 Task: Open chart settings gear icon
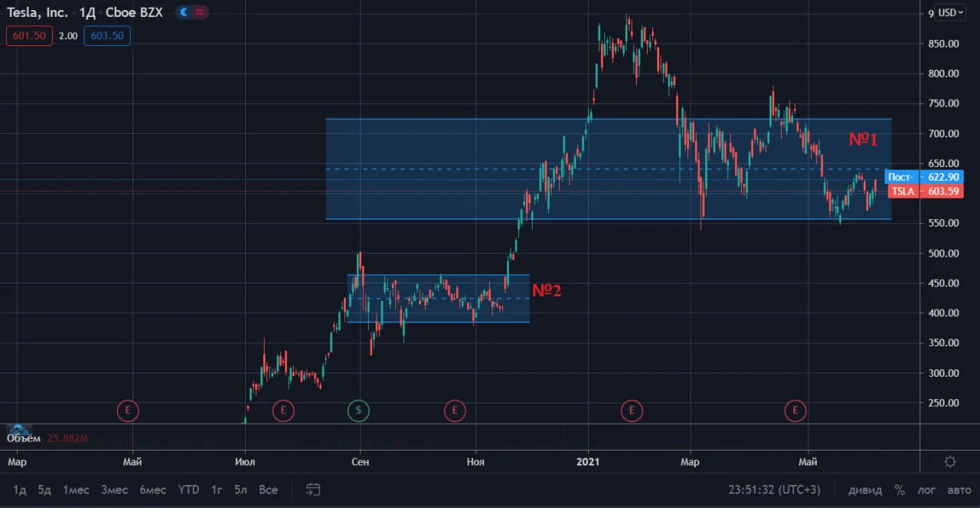950,461
